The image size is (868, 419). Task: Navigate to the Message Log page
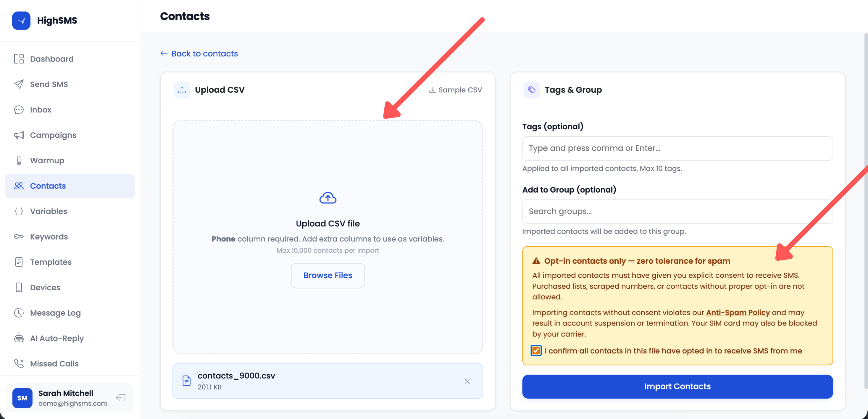55,313
